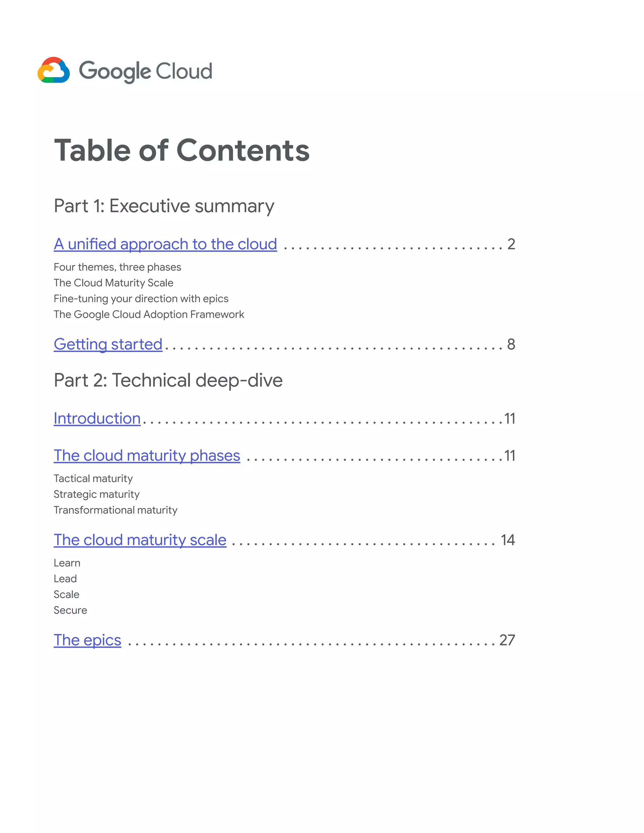644x833 pixels.
Task: Click 'The Cloud Maturity Scale' subentry
Action: (113, 283)
